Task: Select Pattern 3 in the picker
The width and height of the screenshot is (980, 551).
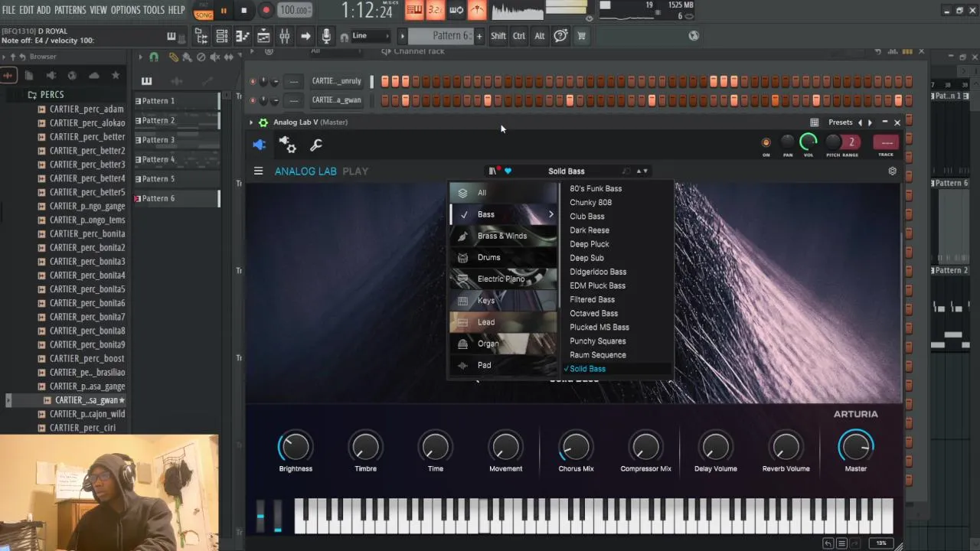Action: click(177, 140)
